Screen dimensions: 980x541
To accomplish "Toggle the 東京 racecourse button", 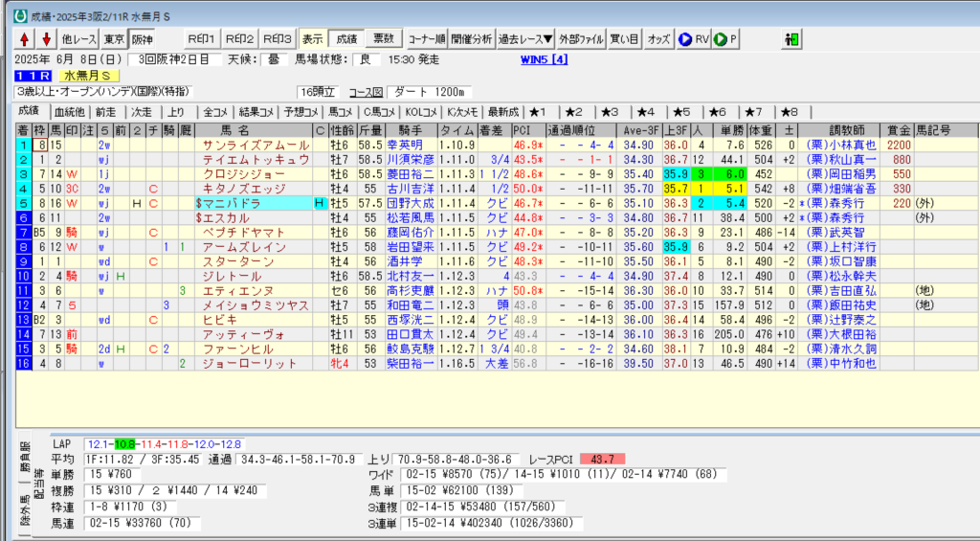I will (x=114, y=39).
